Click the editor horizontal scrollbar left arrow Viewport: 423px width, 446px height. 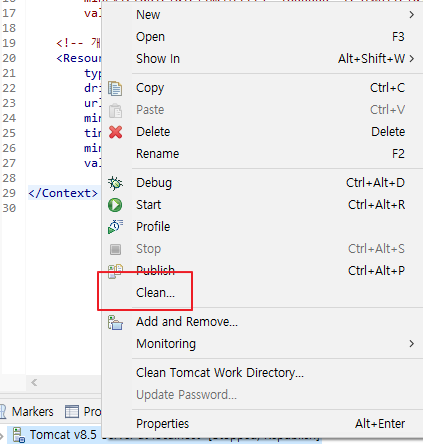coord(34,383)
